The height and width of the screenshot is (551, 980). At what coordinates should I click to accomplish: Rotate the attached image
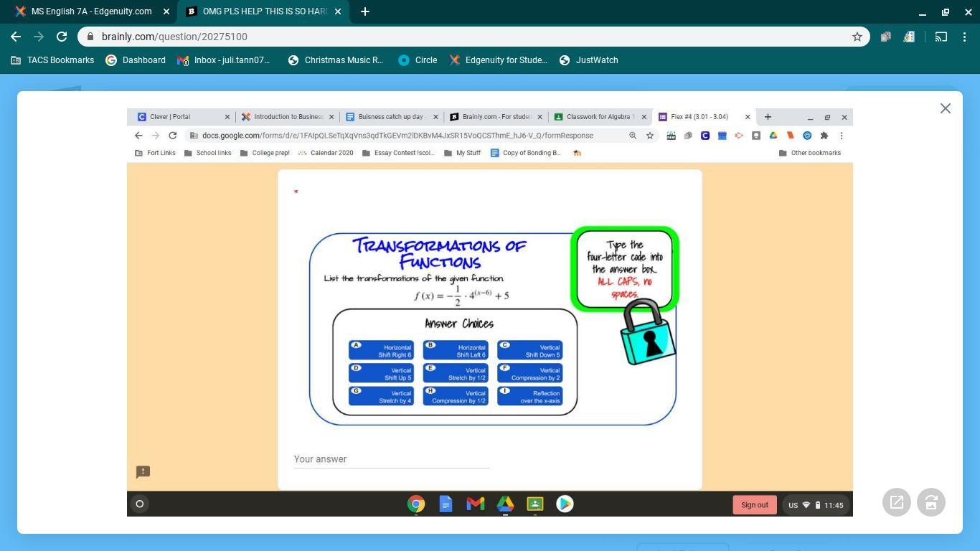coord(931,502)
